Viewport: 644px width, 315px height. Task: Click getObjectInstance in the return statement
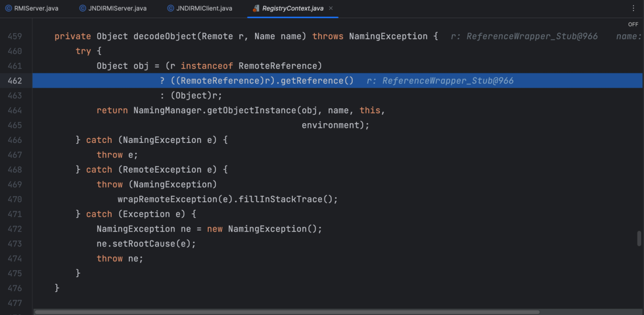[252, 110]
